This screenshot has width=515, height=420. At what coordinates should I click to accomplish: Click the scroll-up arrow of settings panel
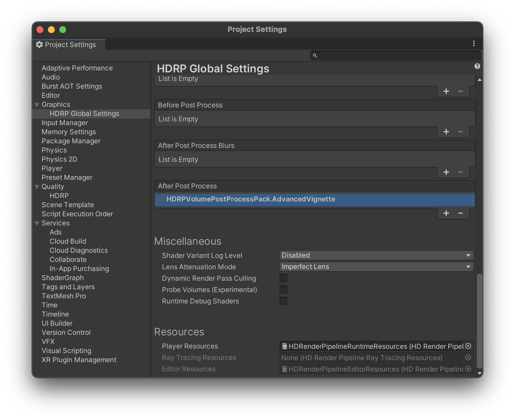point(480,80)
